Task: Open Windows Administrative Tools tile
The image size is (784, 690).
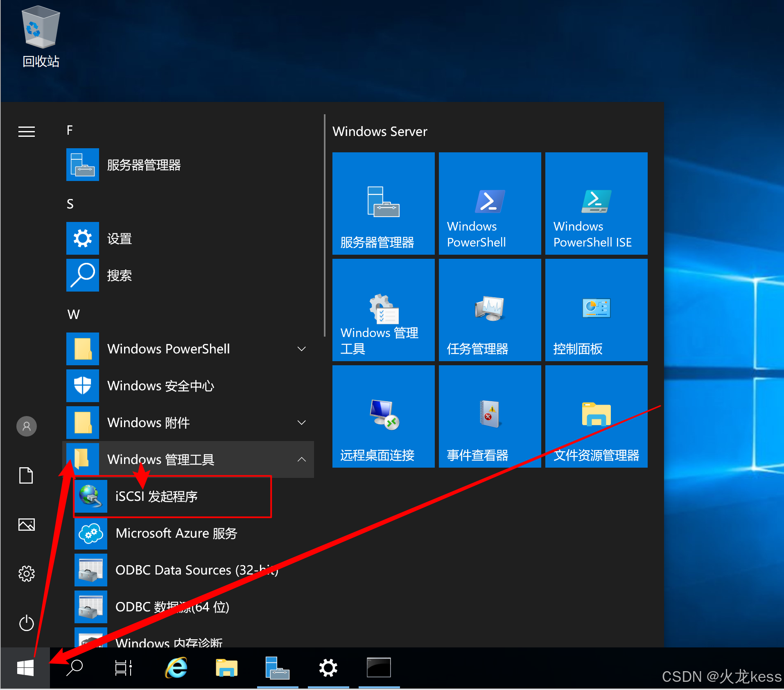Action: (x=384, y=310)
